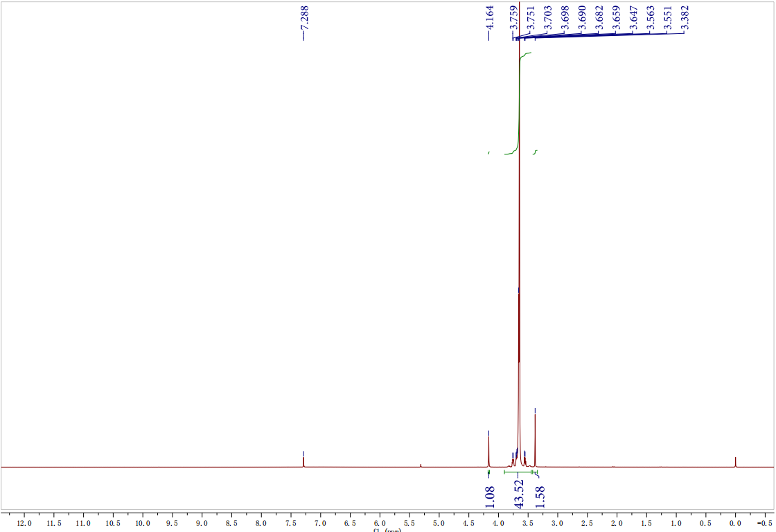Click the 43.52 integral value
This screenshot has width=776, height=532.
tap(519, 493)
